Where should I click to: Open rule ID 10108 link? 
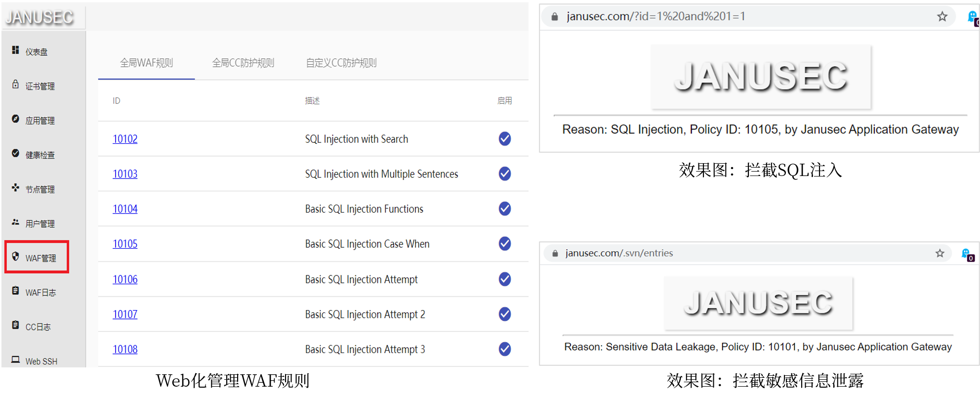[125, 349]
